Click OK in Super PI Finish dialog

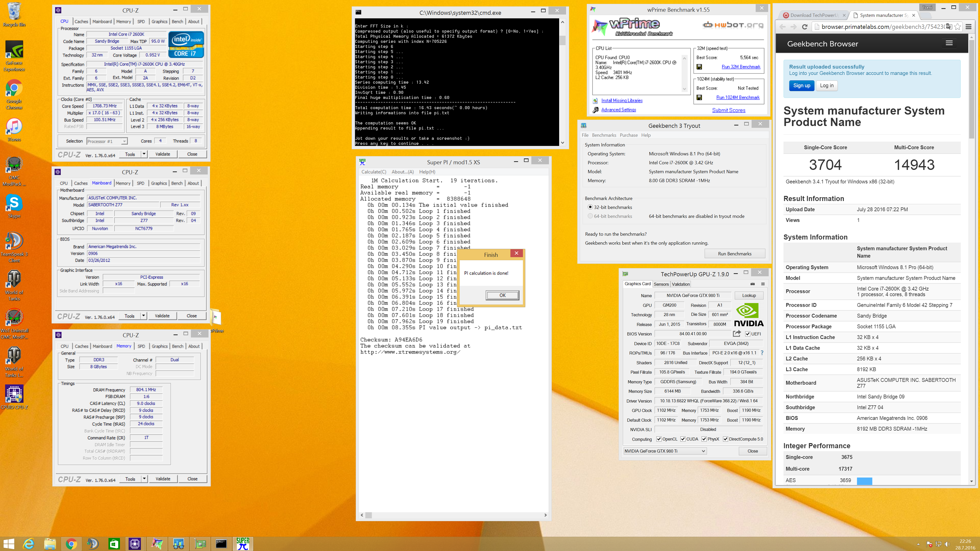click(502, 295)
